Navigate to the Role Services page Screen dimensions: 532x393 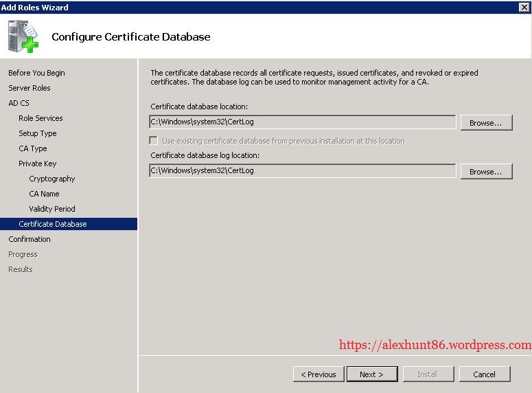click(41, 118)
